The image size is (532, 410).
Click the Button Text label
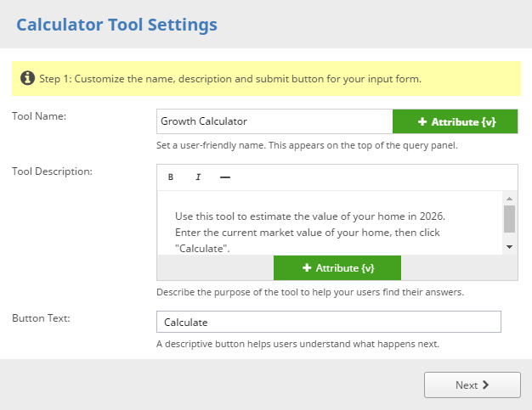point(42,318)
